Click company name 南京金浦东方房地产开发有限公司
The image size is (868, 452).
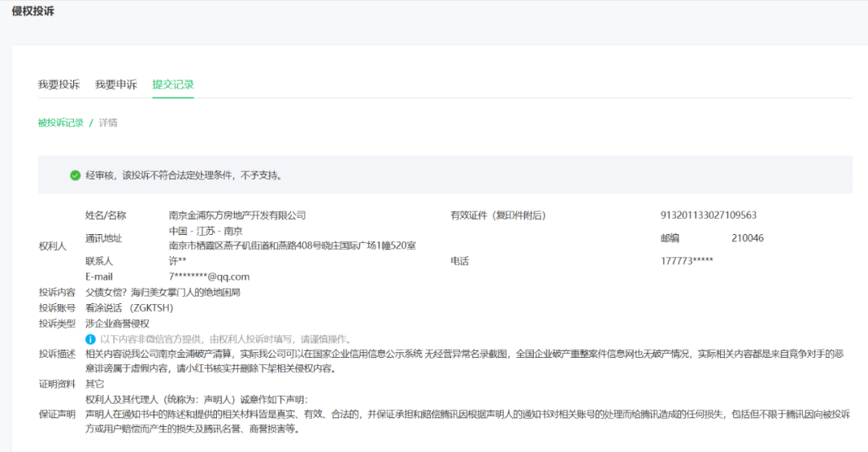237,216
